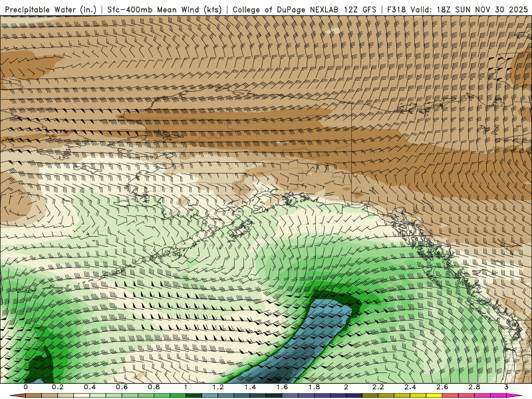The width and height of the screenshot is (532, 399).
Task: Click the "2.6" label on the color scale
Action: pyautogui.click(x=442, y=387)
